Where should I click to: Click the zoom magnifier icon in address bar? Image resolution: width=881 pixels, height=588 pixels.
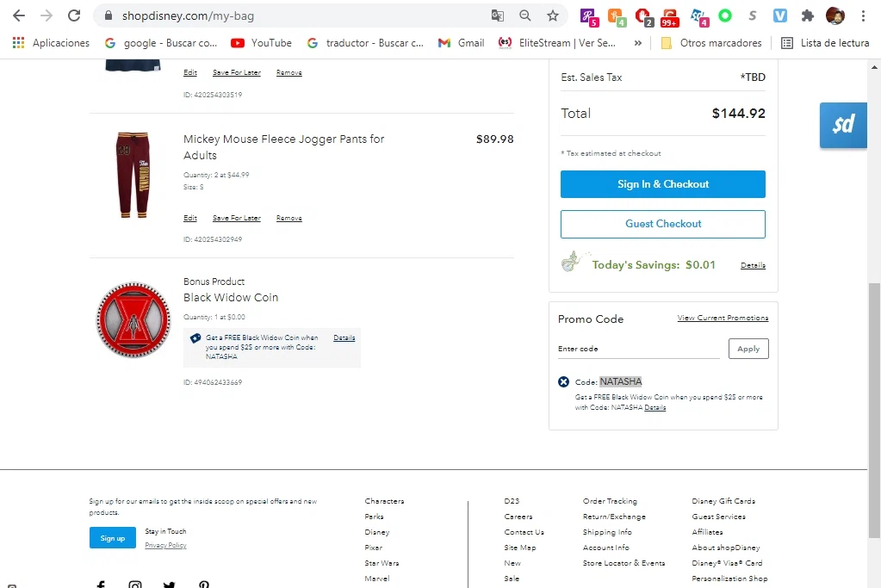tap(524, 15)
